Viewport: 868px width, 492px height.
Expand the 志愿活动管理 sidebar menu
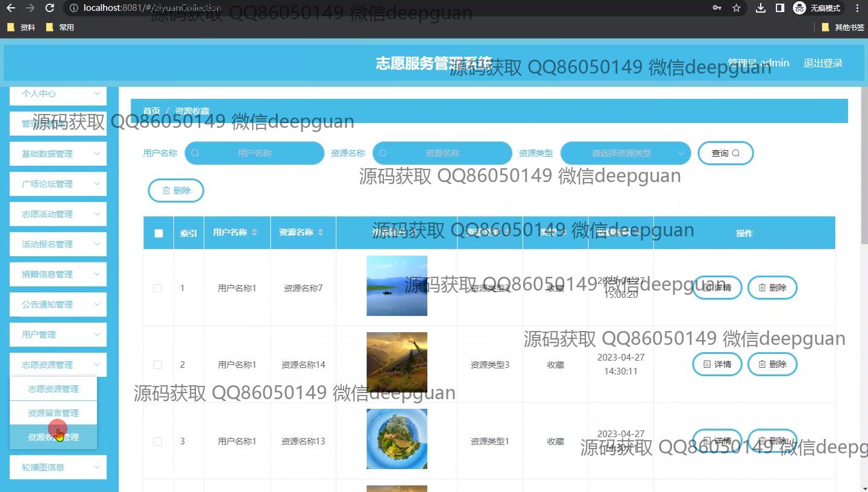point(58,214)
